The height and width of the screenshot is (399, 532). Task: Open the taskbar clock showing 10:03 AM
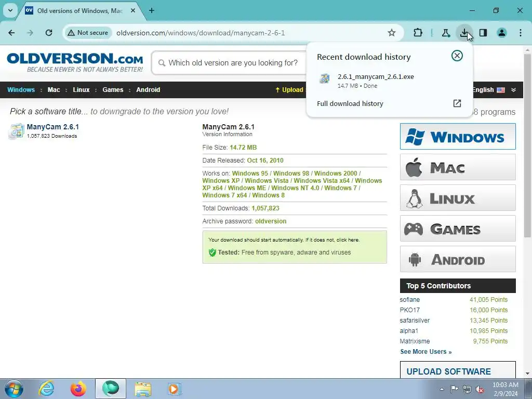point(505,389)
